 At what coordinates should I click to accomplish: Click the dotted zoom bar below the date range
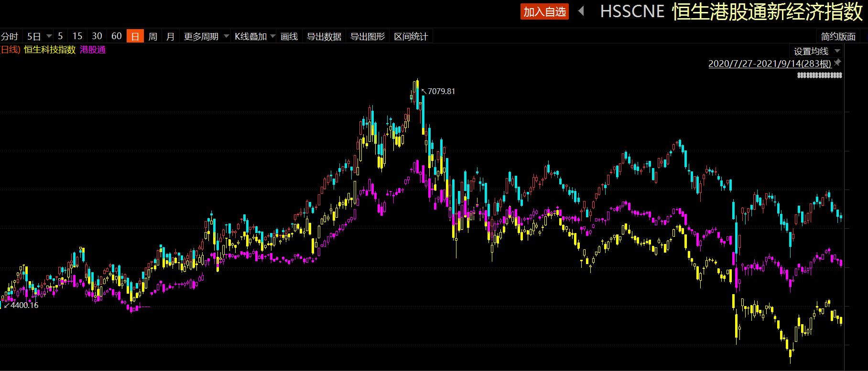[x=820, y=75]
